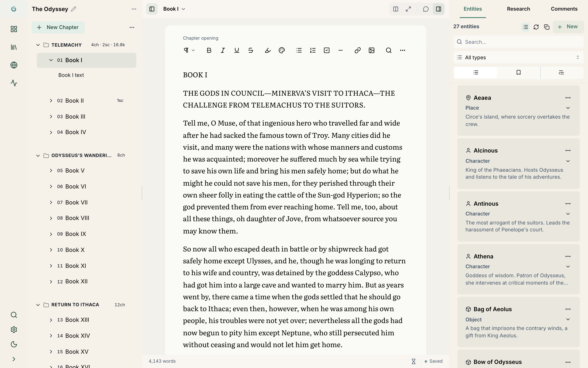
Task: Open the settings gear in sidebar
Action: [14, 330]
